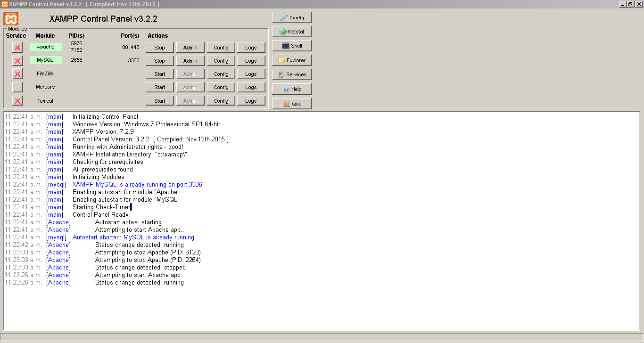This screenshot has width=644, height=343.
Task: Click log line 'Attempting to stop Apache (PID: 6120)'
Action: [x=148, y=253]
